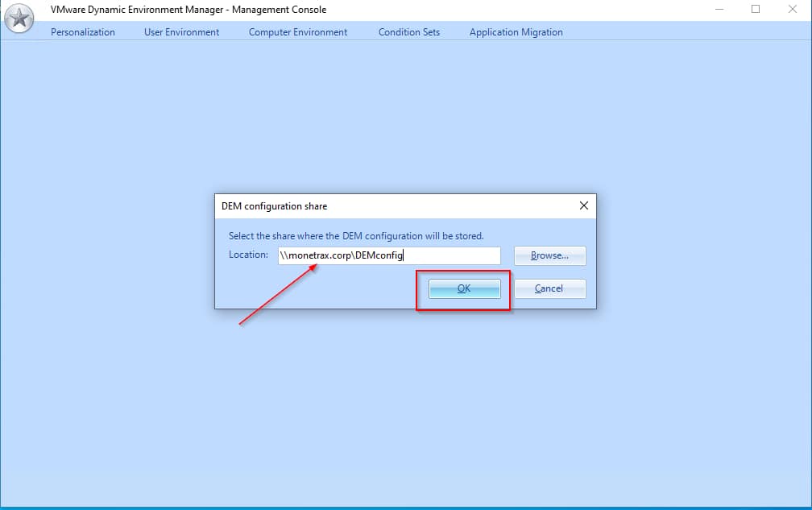Screen dimensions: 812x510
Task: Cancel the configuration share dialog
Action: (549, 288)
